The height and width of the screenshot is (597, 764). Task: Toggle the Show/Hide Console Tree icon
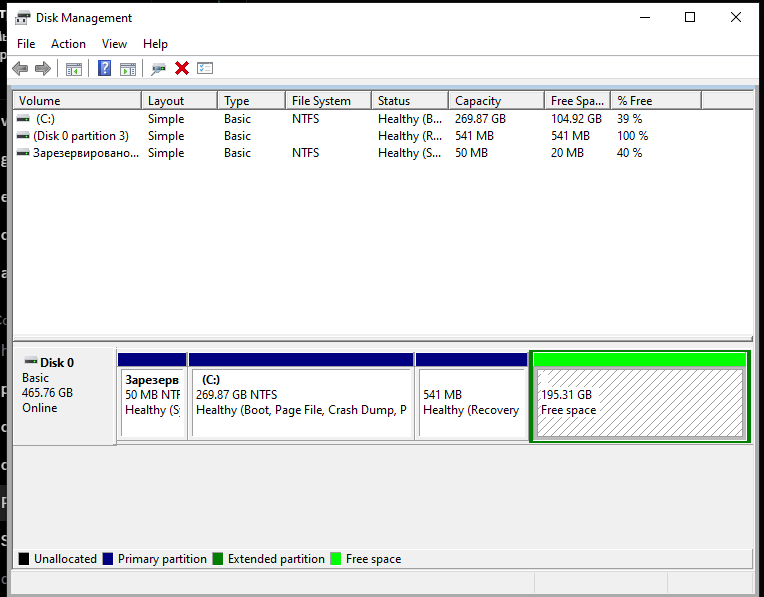pos(74,69)
